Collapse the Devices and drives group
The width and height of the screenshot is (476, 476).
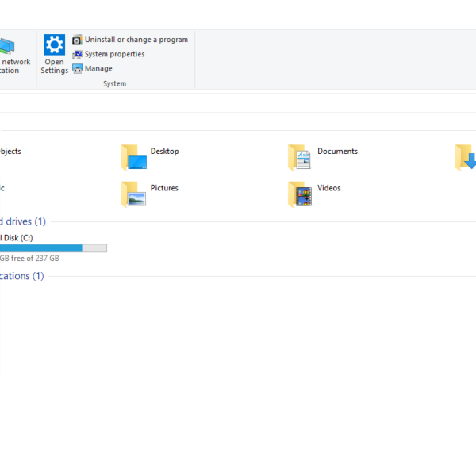pyautogui.click(x=22, y=221)
